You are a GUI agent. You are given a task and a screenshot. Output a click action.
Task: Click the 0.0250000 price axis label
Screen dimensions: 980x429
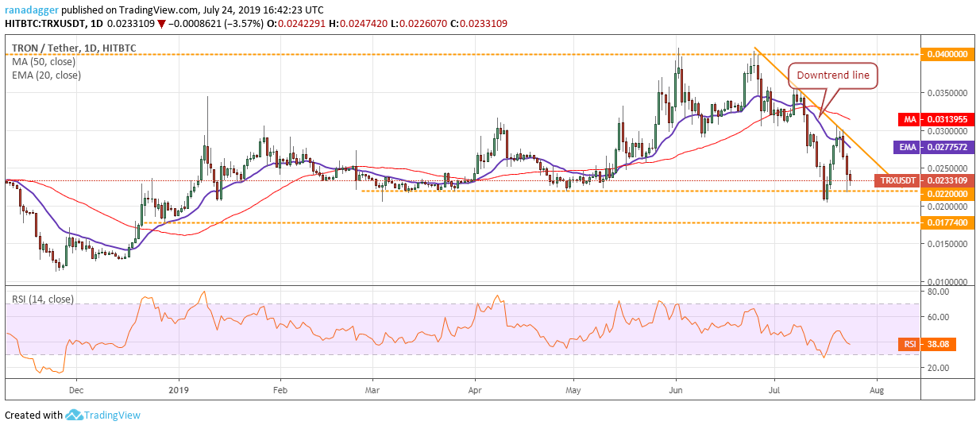coord(948,168)
